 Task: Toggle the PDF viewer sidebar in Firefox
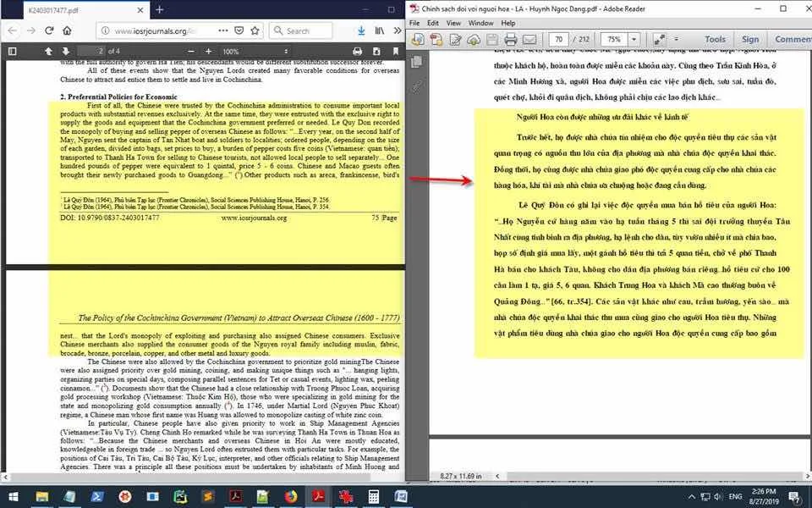pos(13,52)
